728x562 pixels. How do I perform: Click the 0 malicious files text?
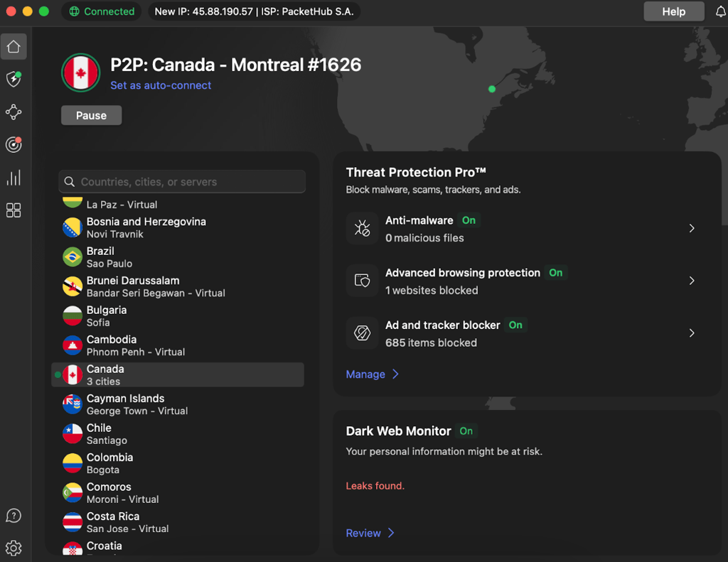424,237
